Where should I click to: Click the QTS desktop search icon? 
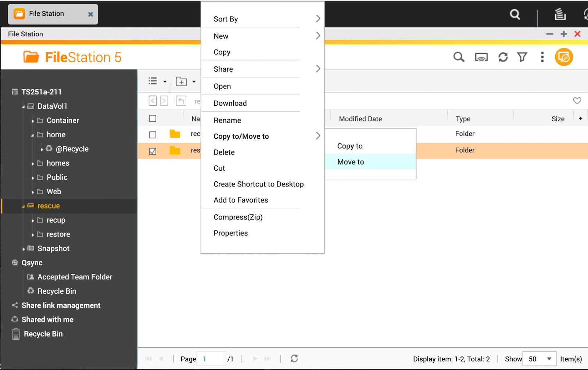click(x=515, y=14)
